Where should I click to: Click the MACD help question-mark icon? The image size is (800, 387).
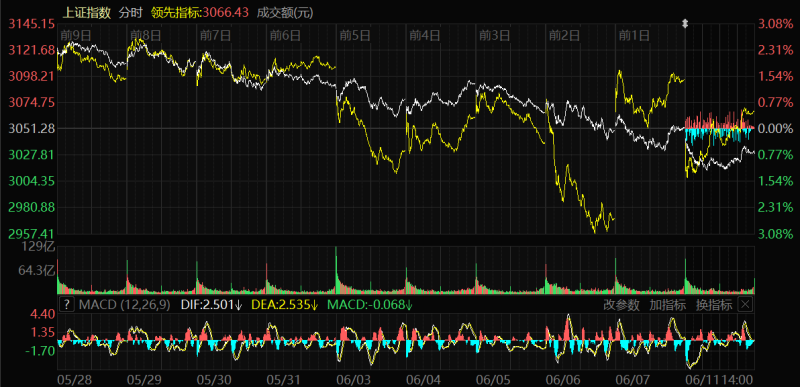coord(67,305)
